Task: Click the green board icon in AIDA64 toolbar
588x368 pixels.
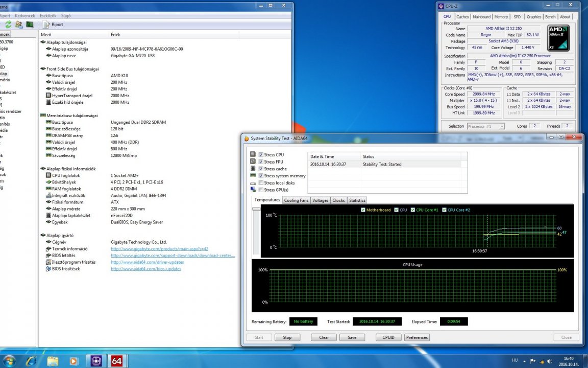Action: click(x=30, y=25)
